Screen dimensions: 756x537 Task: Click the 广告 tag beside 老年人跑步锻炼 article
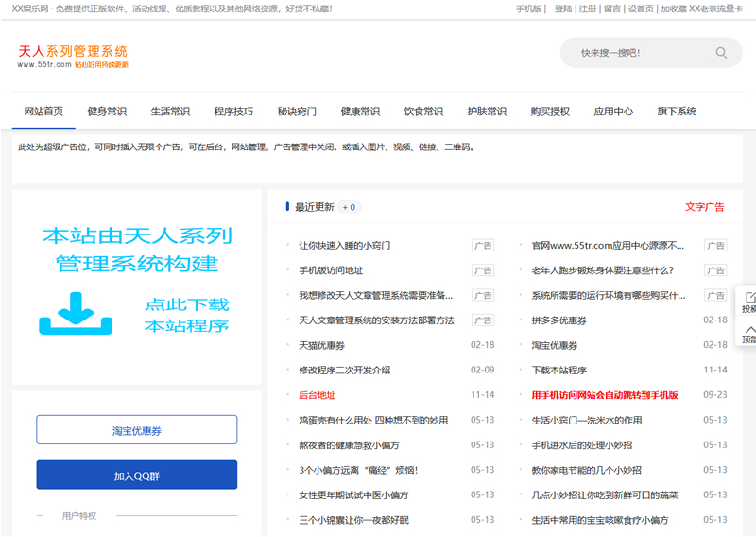coord(715,270)
